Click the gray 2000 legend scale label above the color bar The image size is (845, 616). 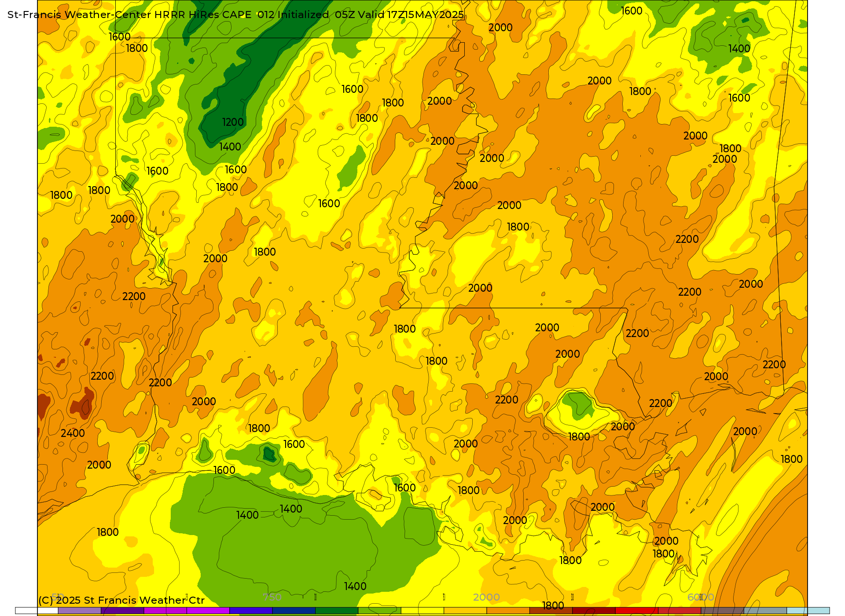(x=486, y=597)
